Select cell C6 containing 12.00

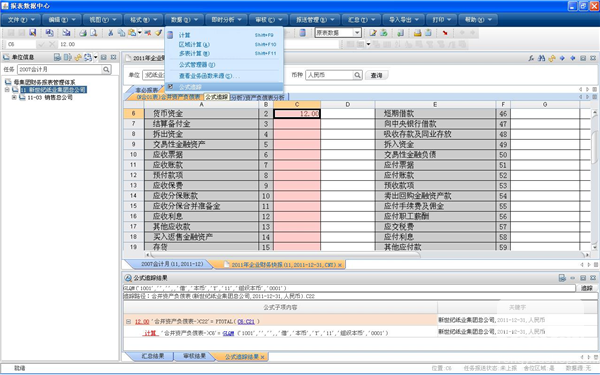(297, 114)
